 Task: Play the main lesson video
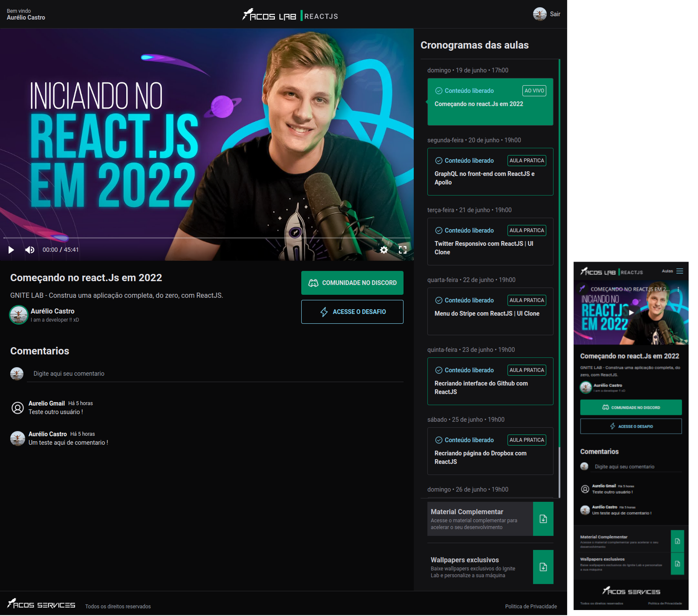click(x=12, y=250)
